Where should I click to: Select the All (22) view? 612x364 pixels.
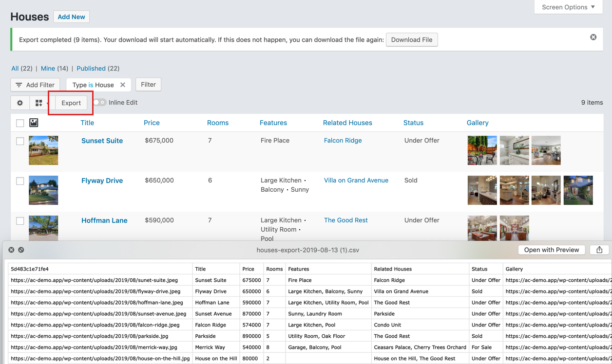tap(22, 69)
